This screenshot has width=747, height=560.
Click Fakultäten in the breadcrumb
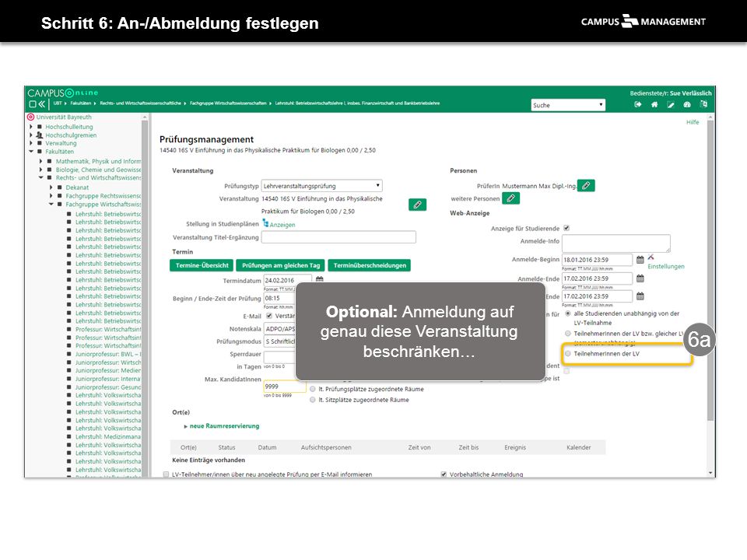(x=80, y=103)
